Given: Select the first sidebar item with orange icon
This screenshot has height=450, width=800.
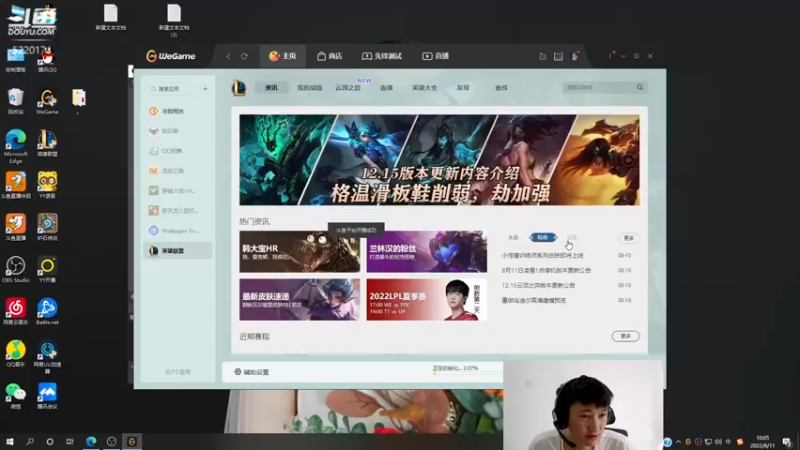Looking at the screenshot, I should coord(178,111).
